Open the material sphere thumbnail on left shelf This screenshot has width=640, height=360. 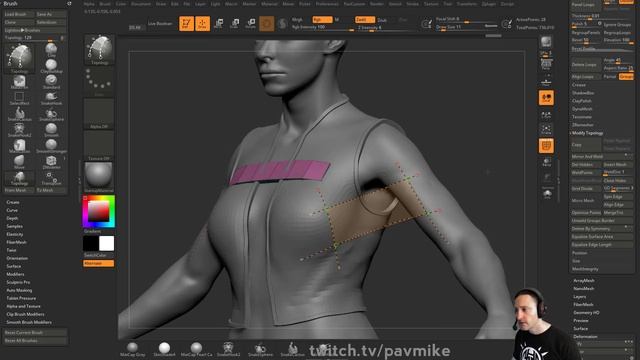point(99,178)
